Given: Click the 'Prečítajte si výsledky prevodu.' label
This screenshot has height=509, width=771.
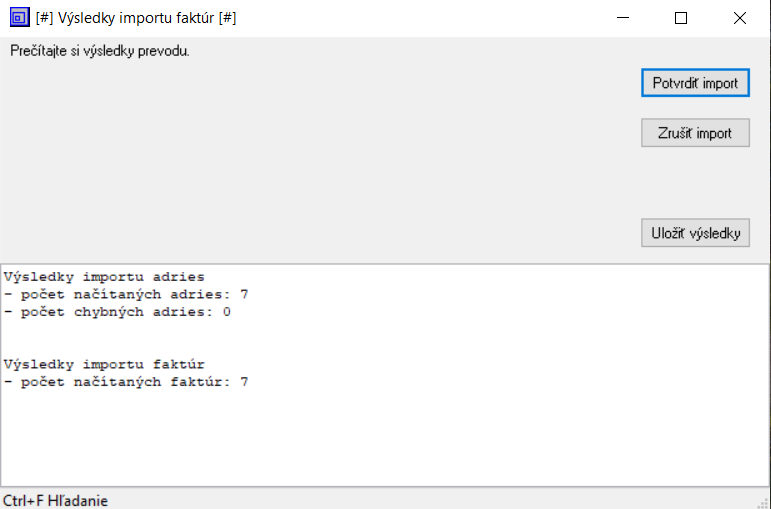Looking at the screenshot, I should point(100,51).
